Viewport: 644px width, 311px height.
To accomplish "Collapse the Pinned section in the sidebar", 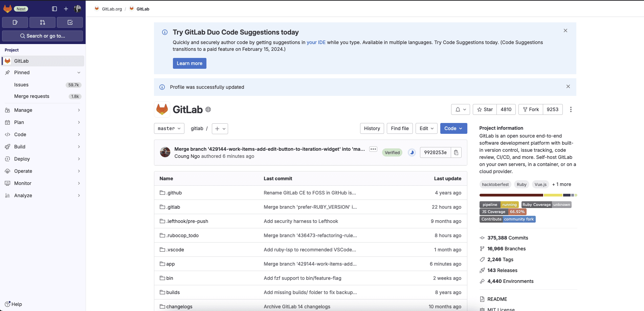I will click(x=79, y=72).
